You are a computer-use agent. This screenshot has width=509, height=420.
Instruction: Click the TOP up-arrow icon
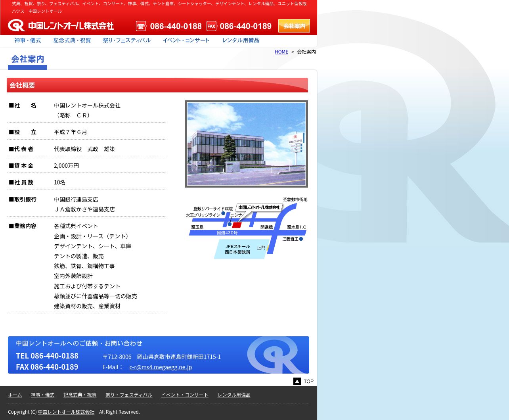coord(297,381)
